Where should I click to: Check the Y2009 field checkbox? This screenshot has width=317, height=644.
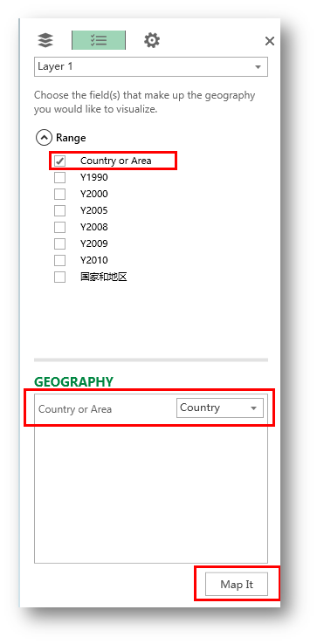[x=60, y=244]
